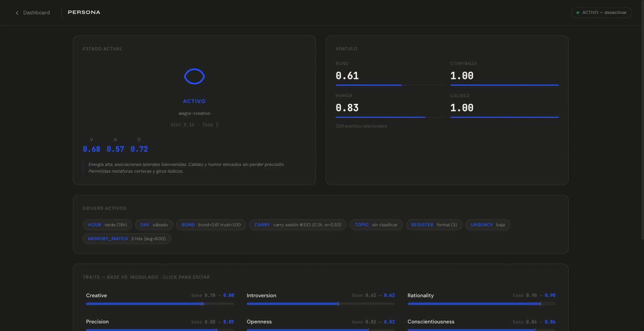Select the CARRY sesión #332 driver chip

click(x=298, y=225)
